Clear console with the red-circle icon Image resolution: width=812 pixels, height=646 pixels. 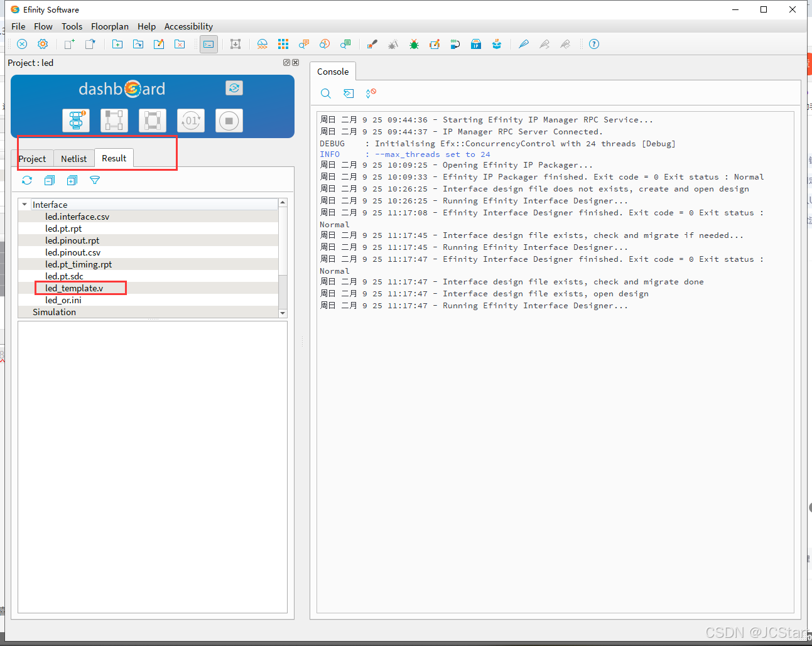click(371, 94)
